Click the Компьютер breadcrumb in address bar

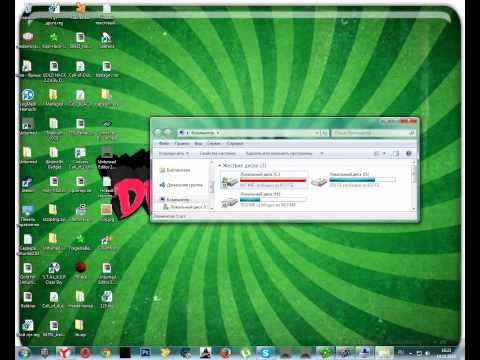(203, 133)
